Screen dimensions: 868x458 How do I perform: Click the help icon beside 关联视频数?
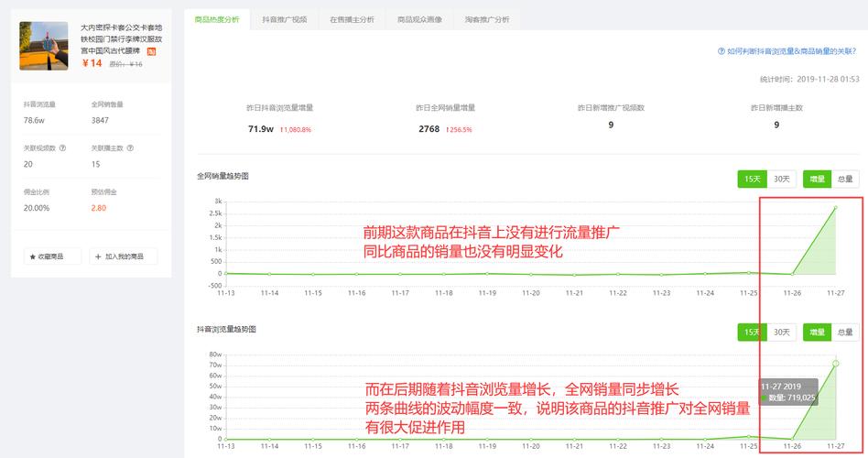coord(62,147)
